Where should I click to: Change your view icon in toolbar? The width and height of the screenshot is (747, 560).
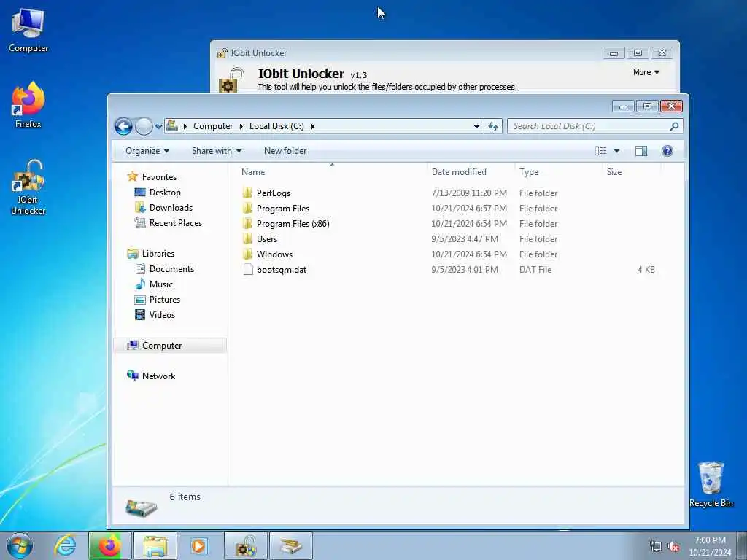(x=601, y=151)
